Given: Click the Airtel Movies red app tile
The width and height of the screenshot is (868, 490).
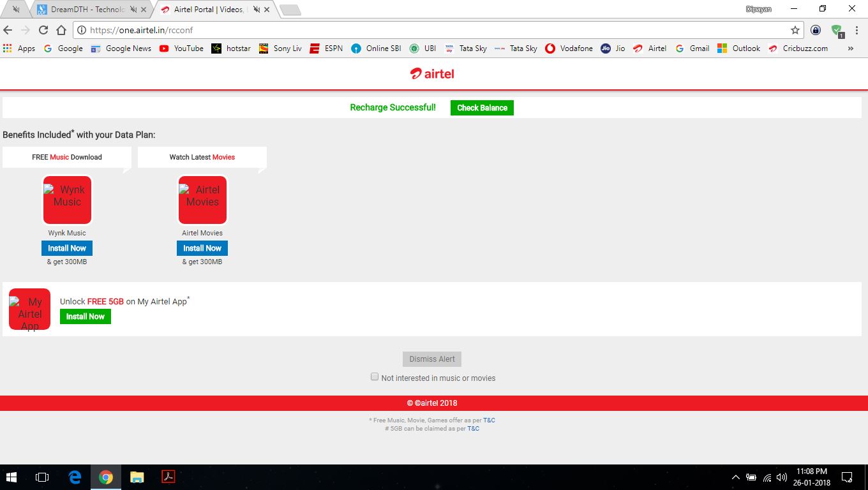Looking at the screenshot, I should (x=202, y=200).
